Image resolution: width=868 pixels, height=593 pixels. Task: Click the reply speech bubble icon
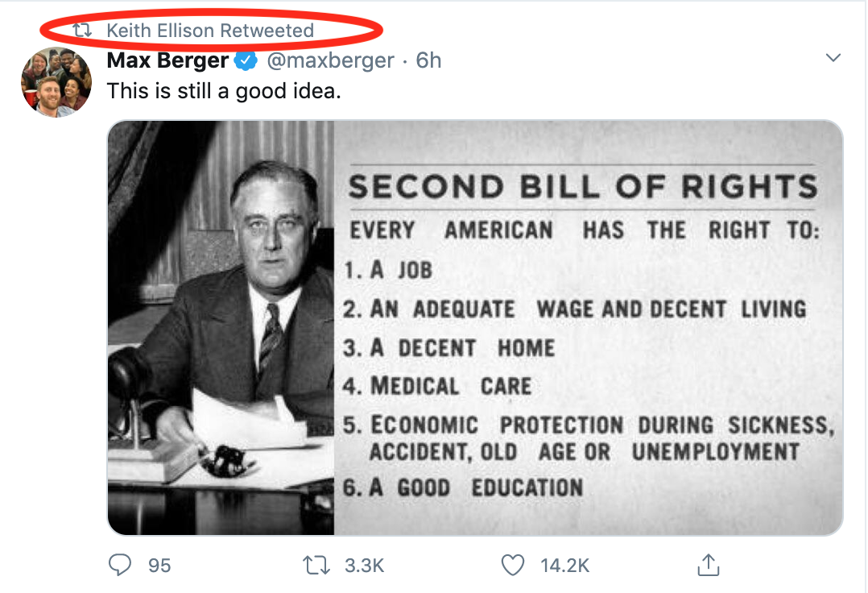119,565
